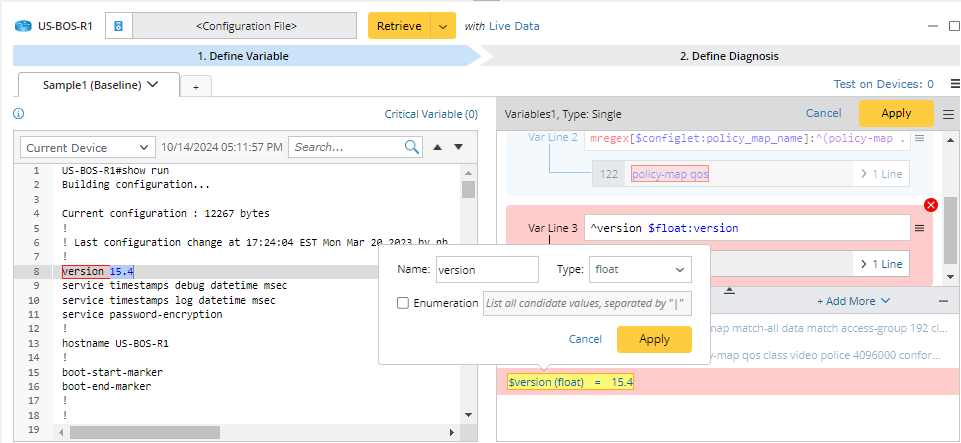Click the blue info icon

click(18, 114)
